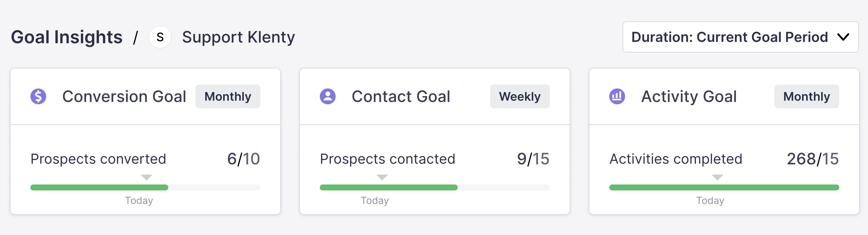Select the Support Klenty breadcrumb name

click(x=238, y=37)
